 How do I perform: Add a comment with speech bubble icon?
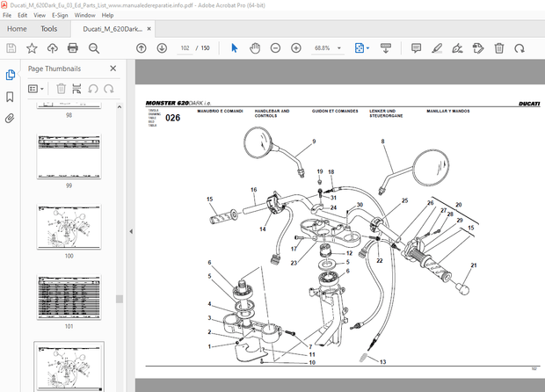tap(416, 48)
